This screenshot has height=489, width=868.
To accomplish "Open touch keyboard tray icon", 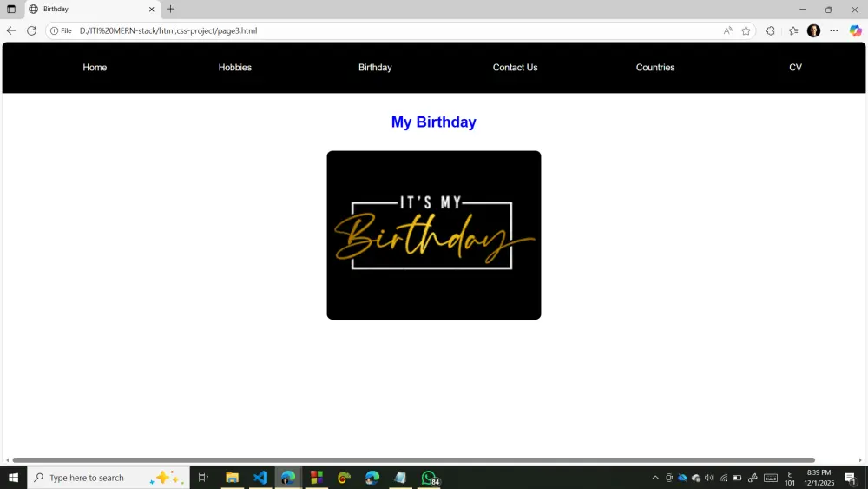I will (771, 478).
